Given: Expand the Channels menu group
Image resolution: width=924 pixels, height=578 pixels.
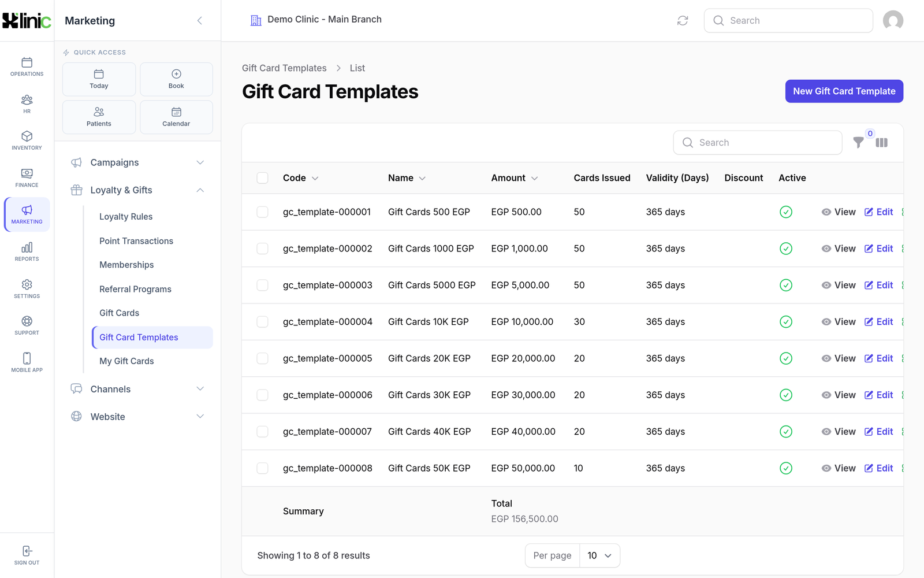Looking at the screenshot, I should [137, 389].
